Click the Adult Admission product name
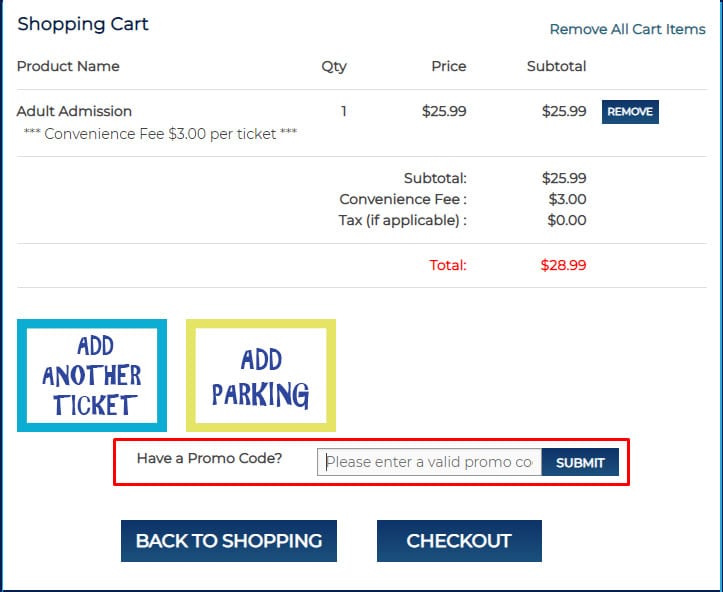723x592 pixels. [x=74, y=111]
